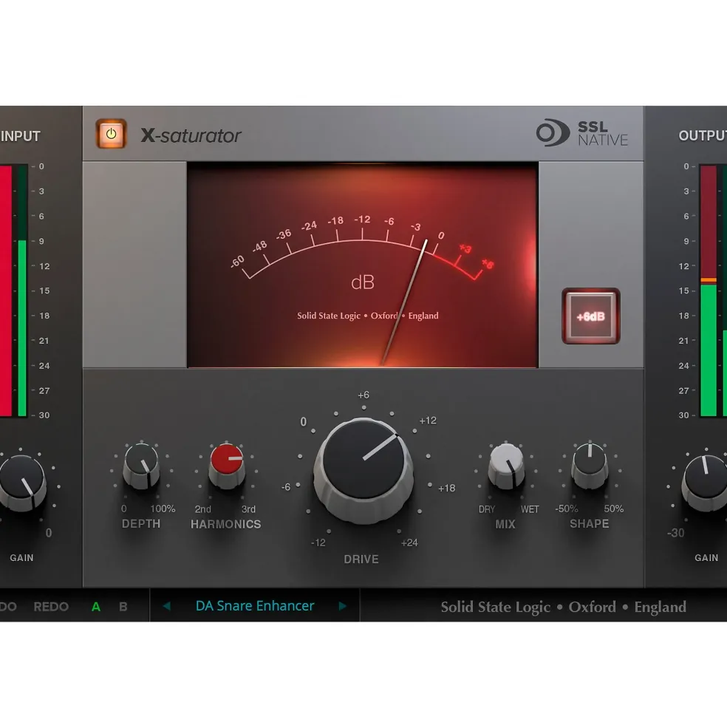
Task: Click the large DRIVE knob
Action: (x=363, y=470)
